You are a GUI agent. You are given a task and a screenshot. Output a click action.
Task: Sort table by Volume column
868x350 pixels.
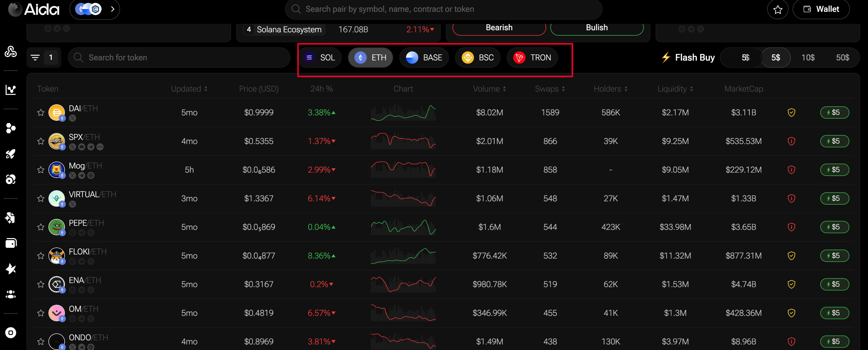click(489, 89)
